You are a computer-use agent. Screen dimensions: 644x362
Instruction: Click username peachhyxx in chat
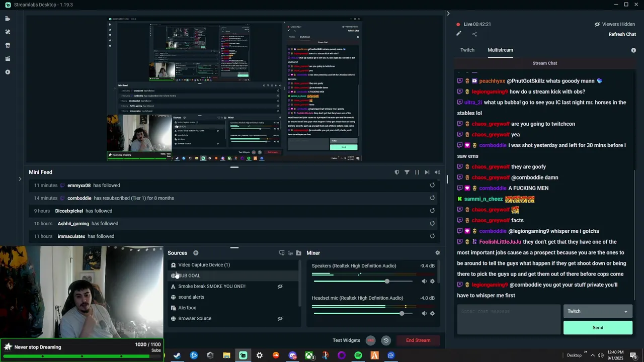492,81
